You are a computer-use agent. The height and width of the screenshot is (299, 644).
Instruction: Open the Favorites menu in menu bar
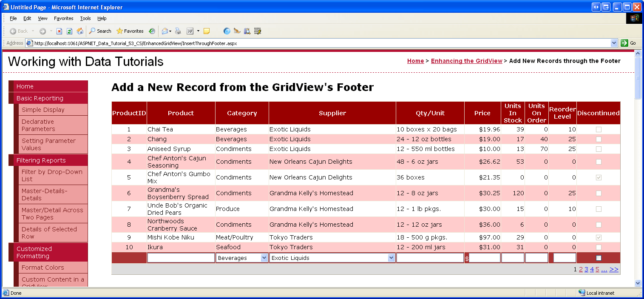point(63,18)
